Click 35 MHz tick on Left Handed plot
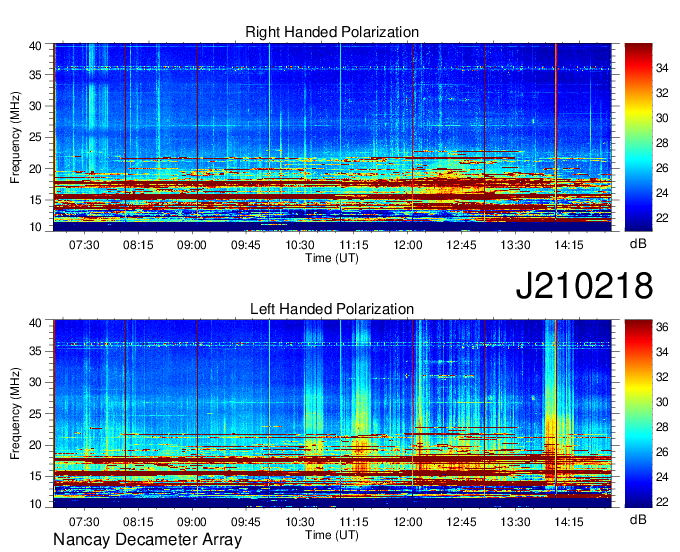Image resolution: width=680 pixels, height=552 pixels. (x=36, y=351)
